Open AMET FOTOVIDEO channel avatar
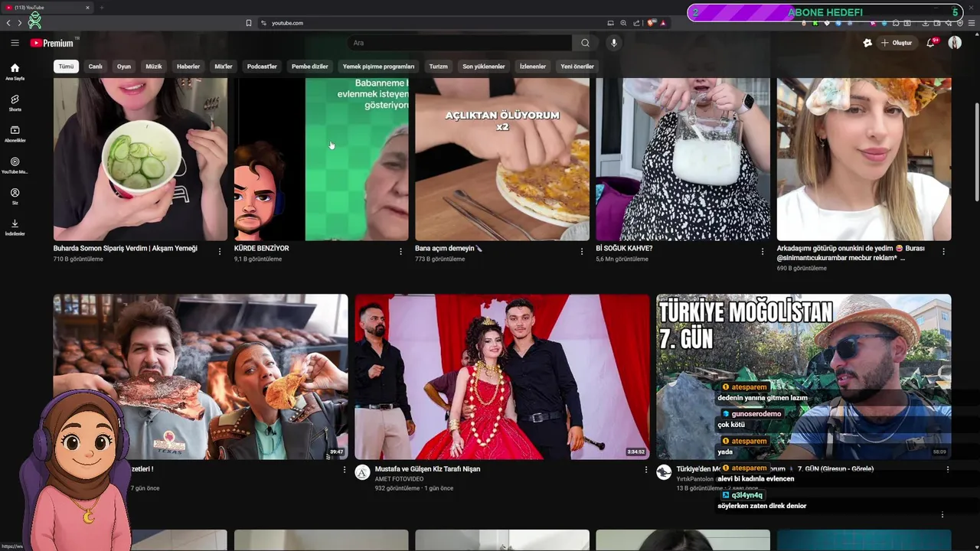This screenshot has width=980, height=551. [363, 472]
